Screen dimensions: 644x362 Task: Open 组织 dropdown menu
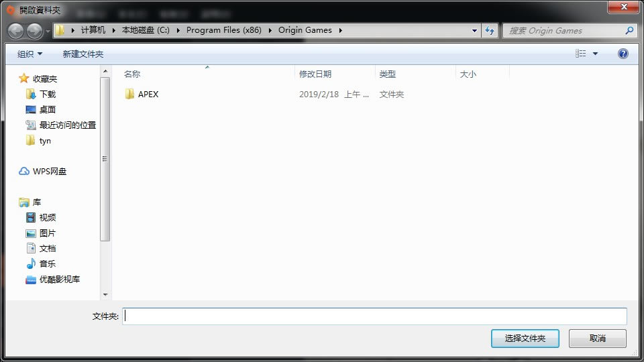[x=30, y=54]
